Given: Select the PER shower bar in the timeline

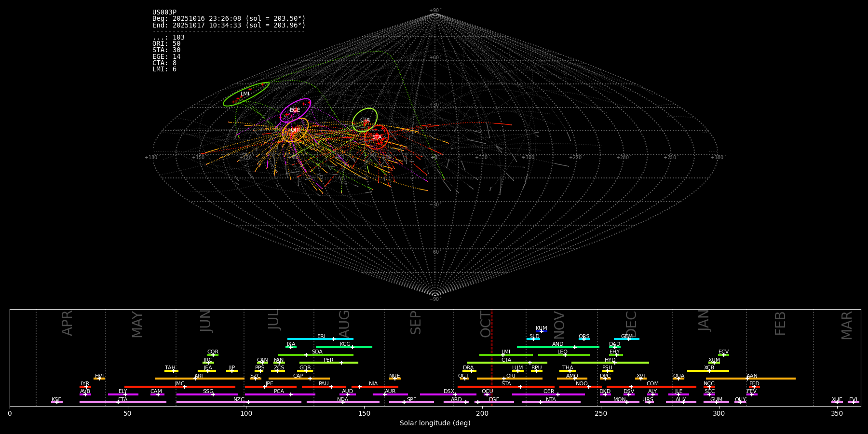Looking at the screenshot, I should [x=329, y=363].
